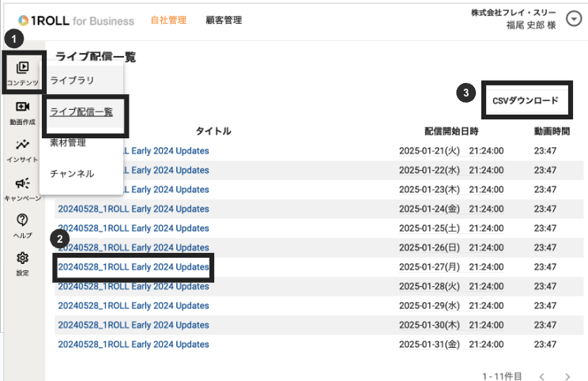Select ライブラリ from the contents menu
The height and width of the screenshot is (381, 588).
tap(72, 81)
